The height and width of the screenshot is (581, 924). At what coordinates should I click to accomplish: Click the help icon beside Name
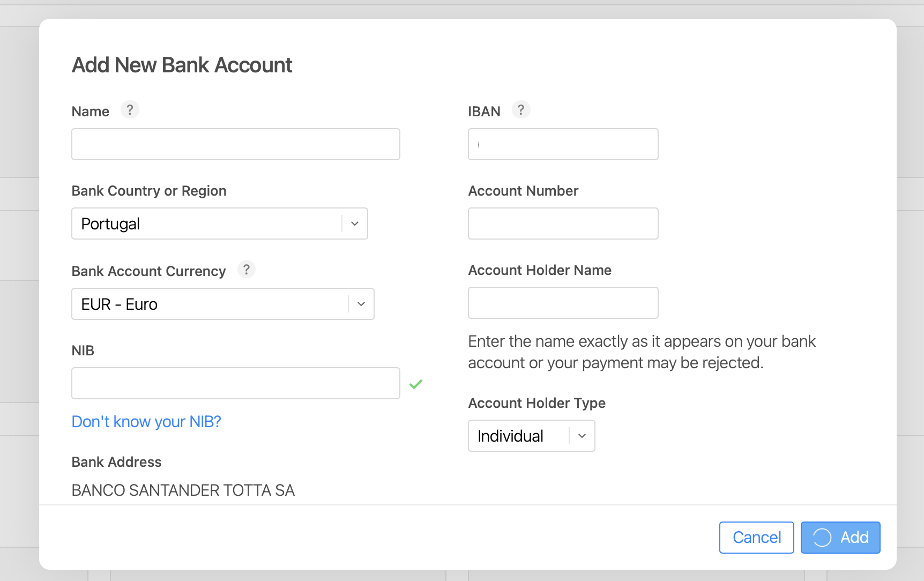click(x=130, y=110)
